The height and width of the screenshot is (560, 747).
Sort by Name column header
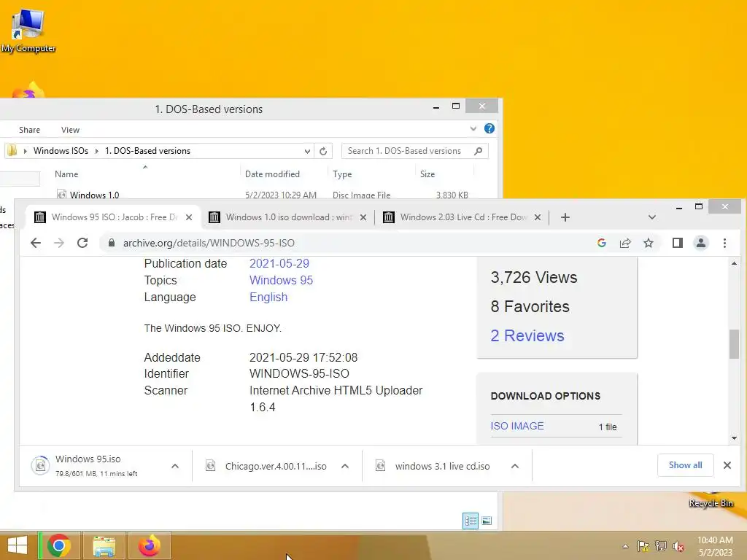(66, 174)
